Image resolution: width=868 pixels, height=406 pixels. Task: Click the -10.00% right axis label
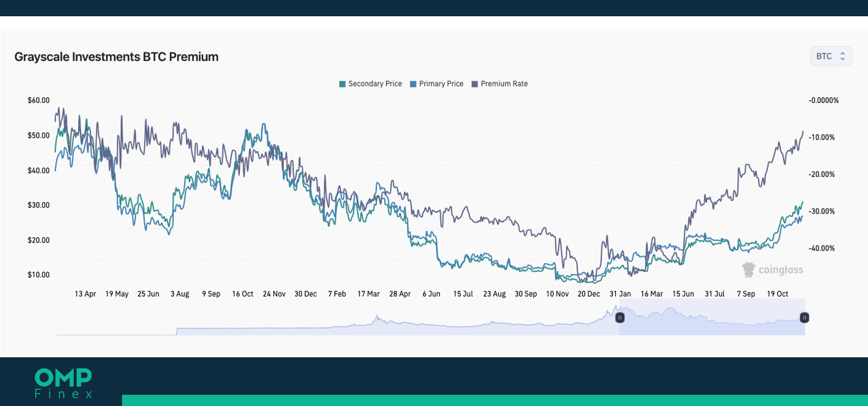coord(822,137)
